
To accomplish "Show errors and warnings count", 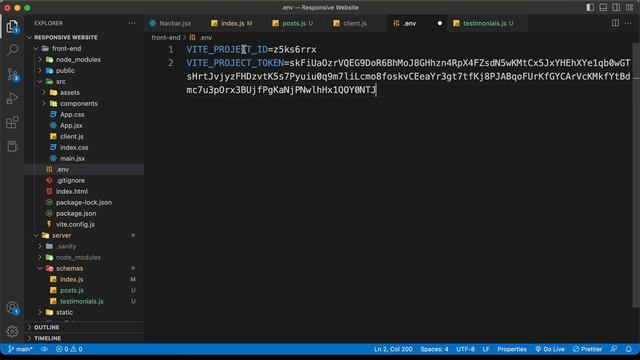I will pos(69,349).
